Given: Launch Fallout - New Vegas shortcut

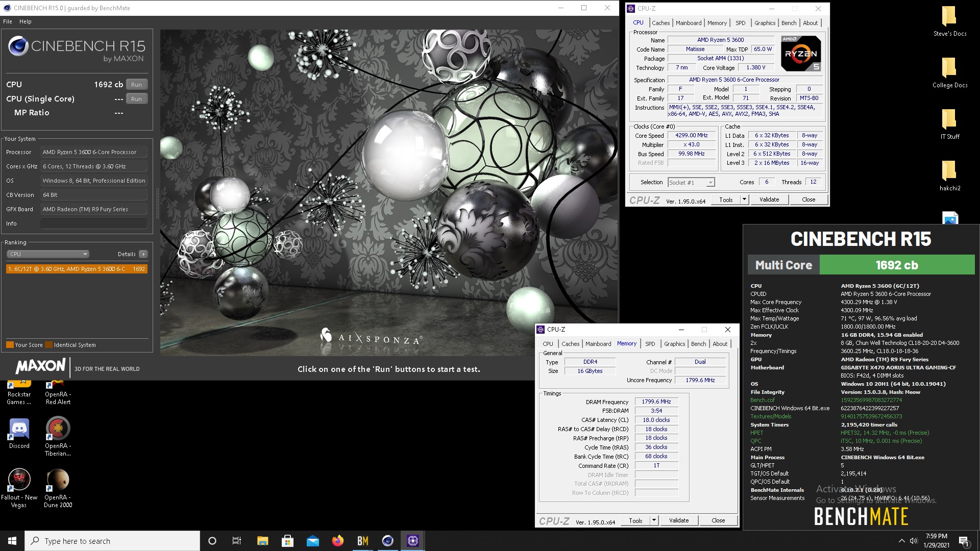Looking at the screenshot, I should pyautogui.click(x=19, y=488).
